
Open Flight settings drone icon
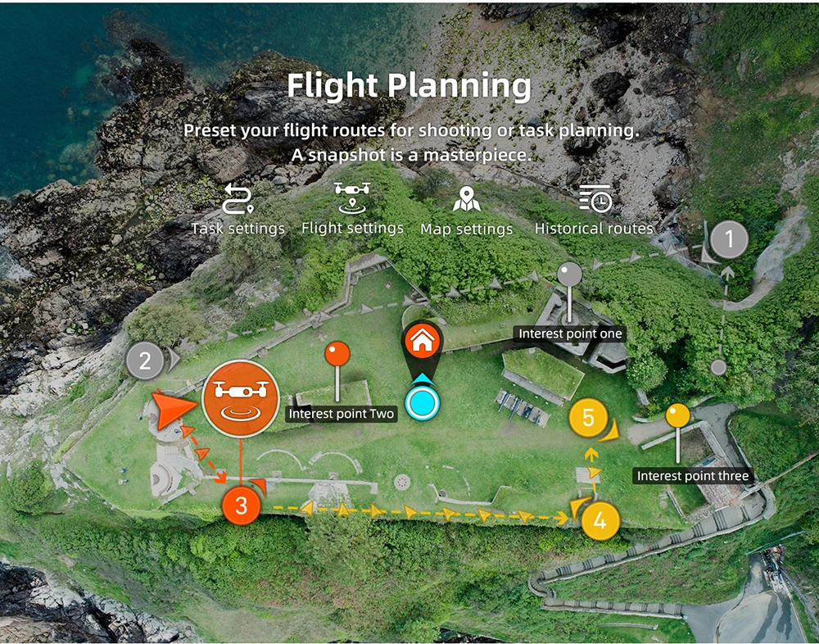[x=352, y=198]
